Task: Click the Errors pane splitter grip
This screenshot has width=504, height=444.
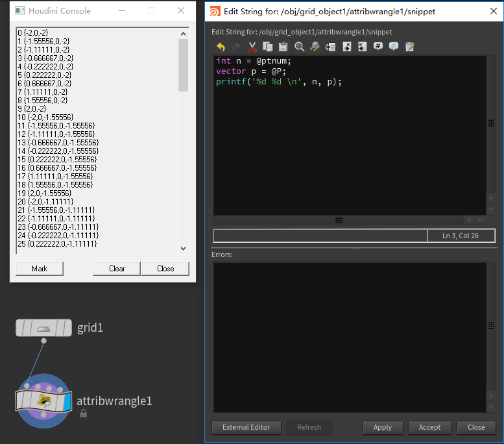Action: tap(491, 326)
